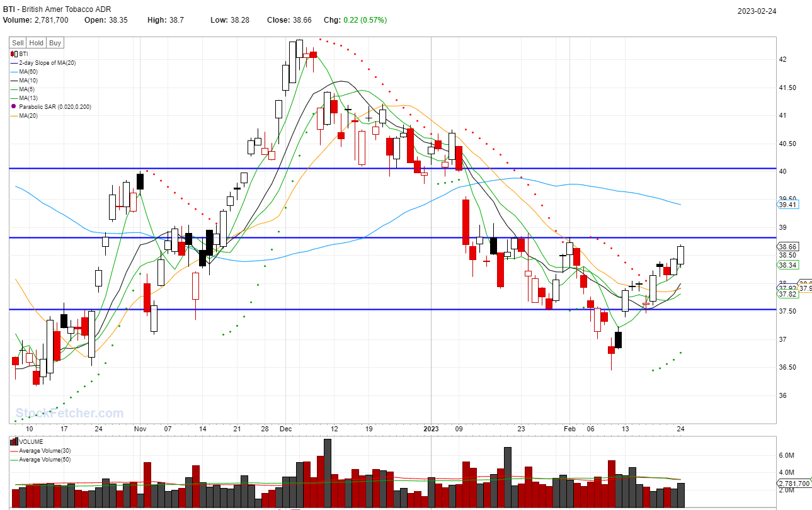Click the tallest volume bar in mid-December
Viewport: 812px width, 510px height.
328,473
